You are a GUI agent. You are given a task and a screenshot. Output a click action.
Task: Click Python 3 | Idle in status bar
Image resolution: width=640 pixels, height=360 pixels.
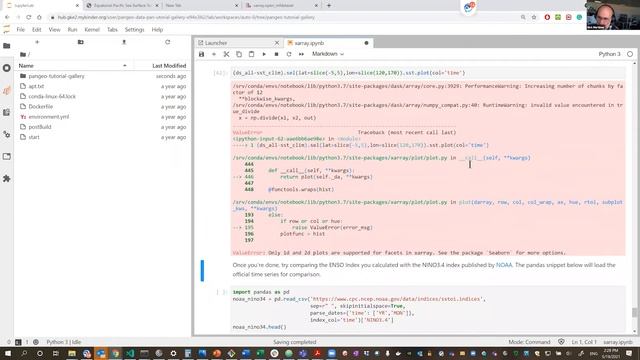[x=64, y=342]
